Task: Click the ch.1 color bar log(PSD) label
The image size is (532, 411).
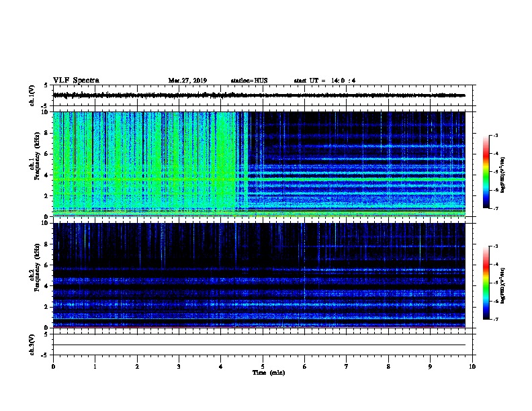Action: 502,175
